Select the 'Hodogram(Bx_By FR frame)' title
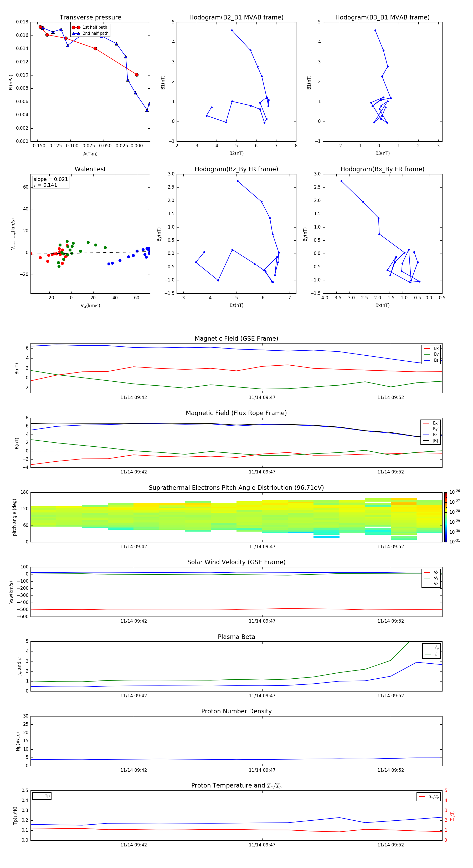This screenshot has height=868, width=473. [x=382, y=169]
